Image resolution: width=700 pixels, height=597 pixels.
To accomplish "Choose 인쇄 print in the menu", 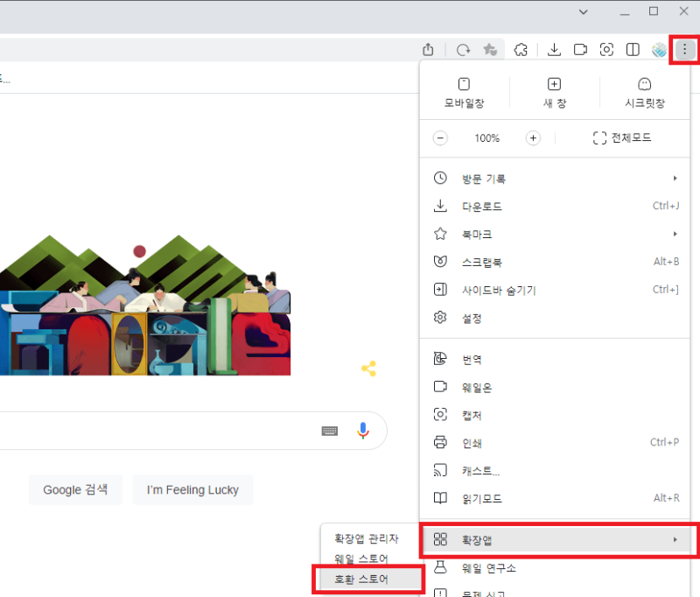I will coord(555,443).
